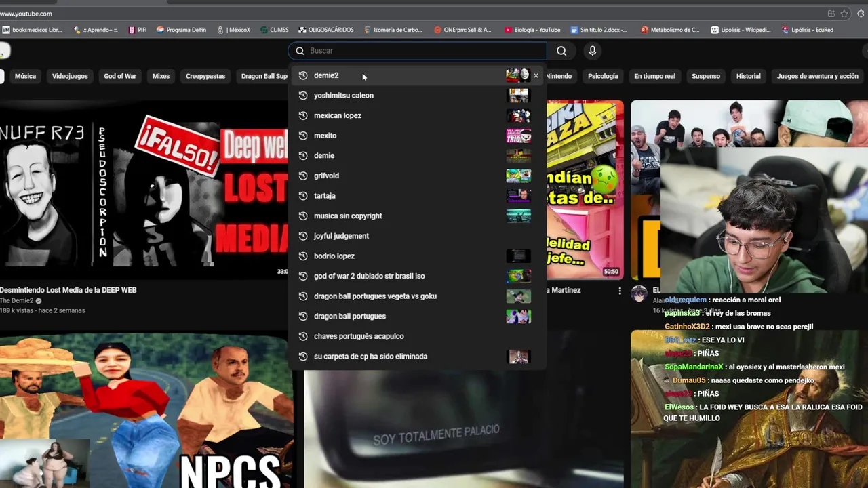Open the PIFI bookmark
Image resolution: width=868 pixels, height=488 pixels.
[137, 30]
